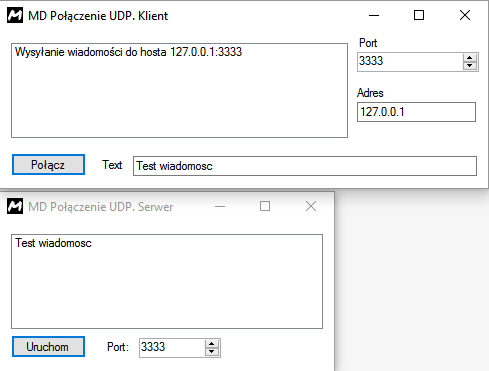Increase the server Port spinner value
Viewport: 489px width, 371px height.
click(212, 344)
